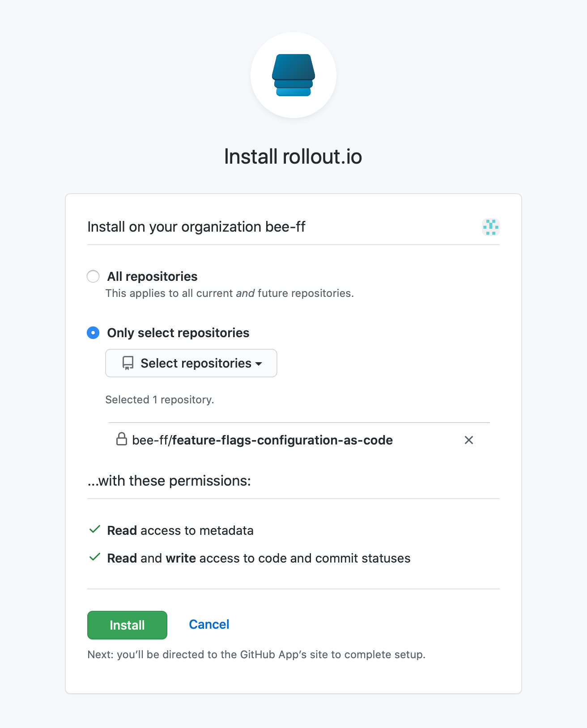Click the 'Install rollout.io' page title

point(293,157)
